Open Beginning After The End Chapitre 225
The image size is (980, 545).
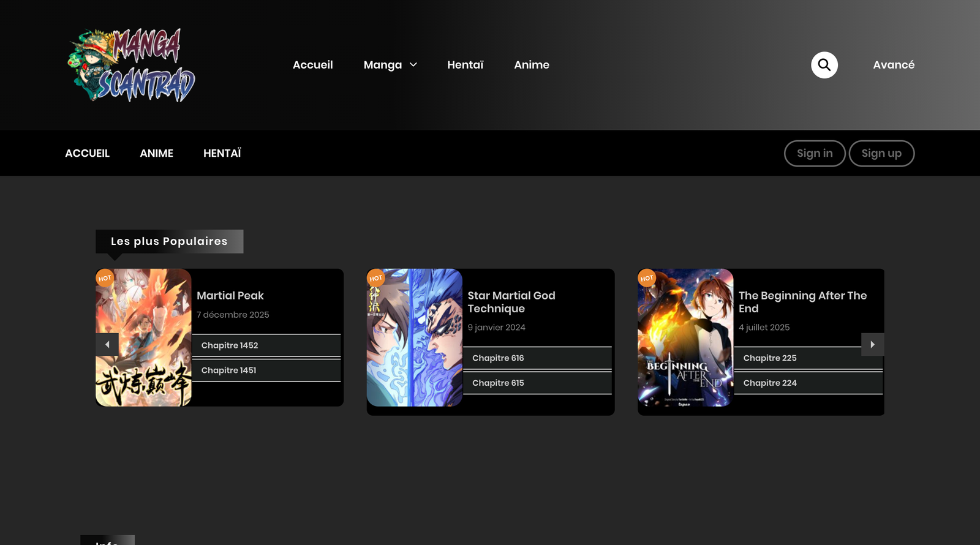(769, 358)
